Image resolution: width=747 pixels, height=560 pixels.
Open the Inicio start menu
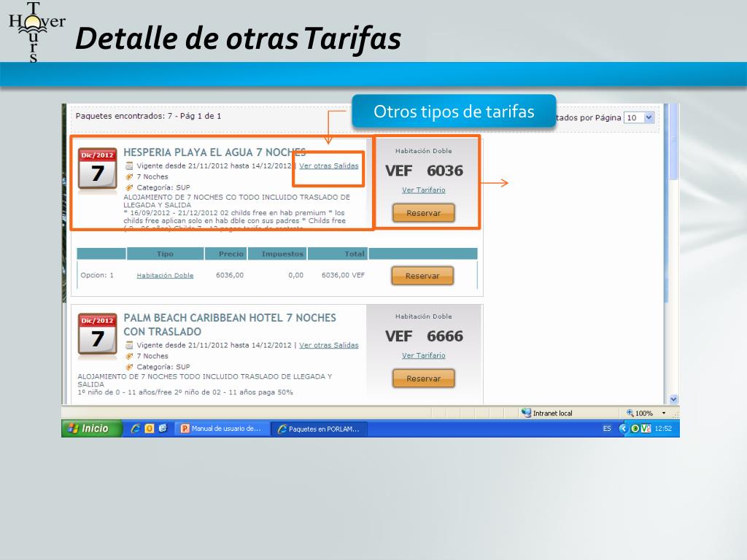point(92,428)
